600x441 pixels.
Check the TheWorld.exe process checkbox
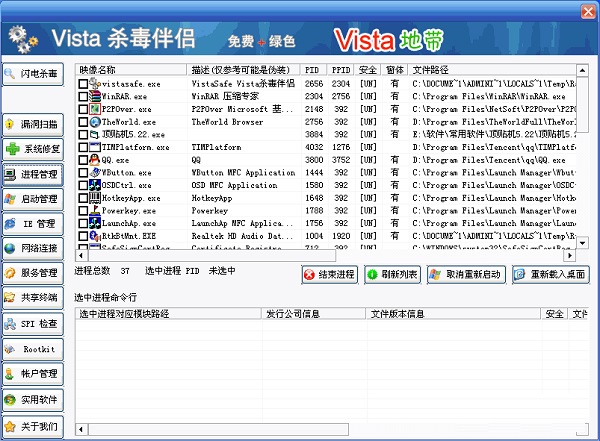coord(83,122)
